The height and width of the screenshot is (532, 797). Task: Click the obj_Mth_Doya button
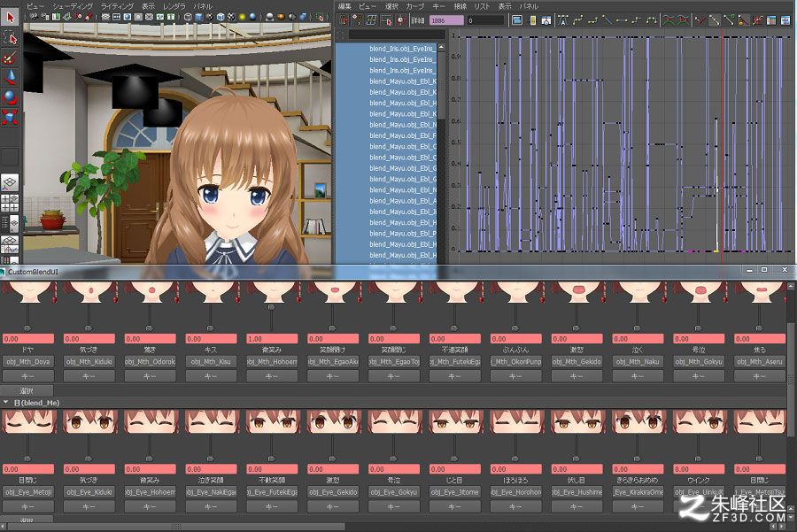(28, 361)
